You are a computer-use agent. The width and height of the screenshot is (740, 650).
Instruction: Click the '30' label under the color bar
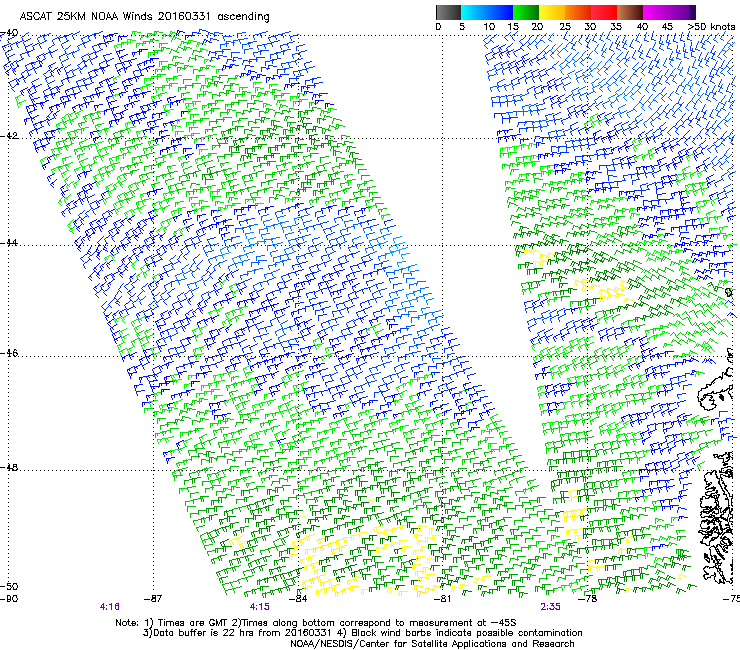tap(590, 26)
